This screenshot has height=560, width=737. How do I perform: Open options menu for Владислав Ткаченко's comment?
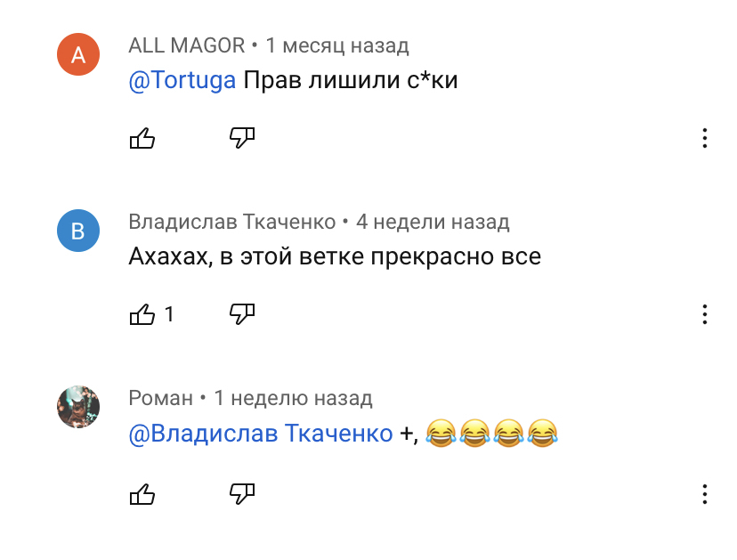coord(704,314)
